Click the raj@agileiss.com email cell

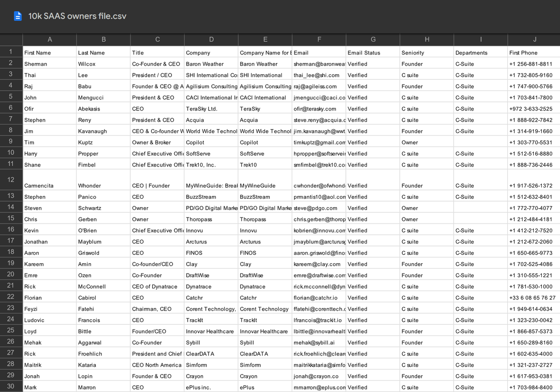click(319, 86)
